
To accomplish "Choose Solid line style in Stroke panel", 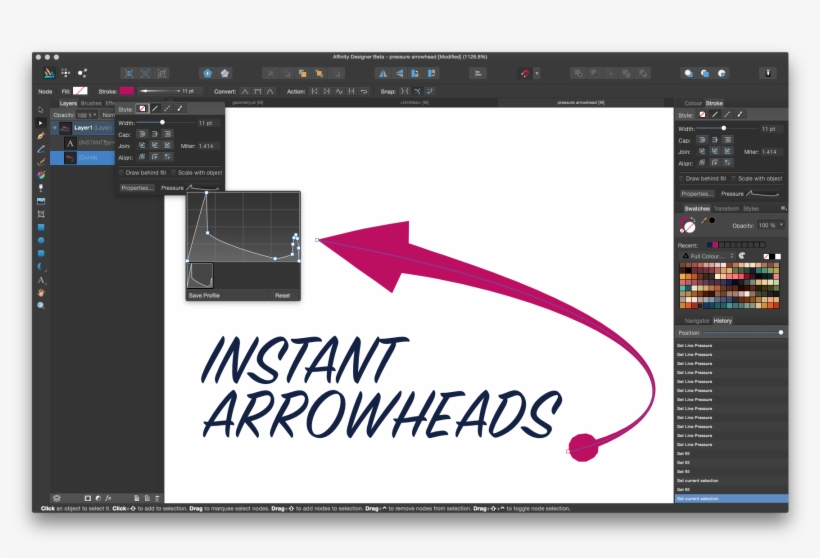I will coord(714,115).
